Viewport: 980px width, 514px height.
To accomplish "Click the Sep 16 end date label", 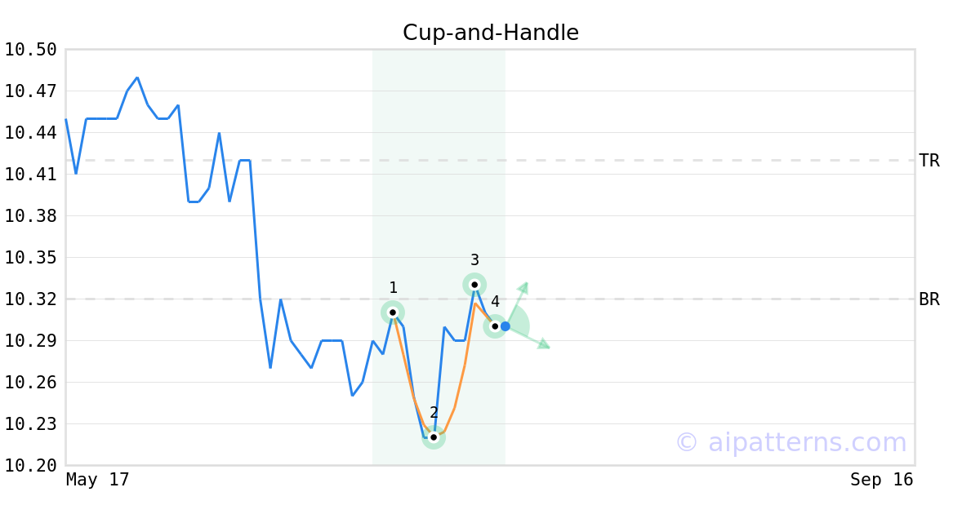I will click(881, 480).
